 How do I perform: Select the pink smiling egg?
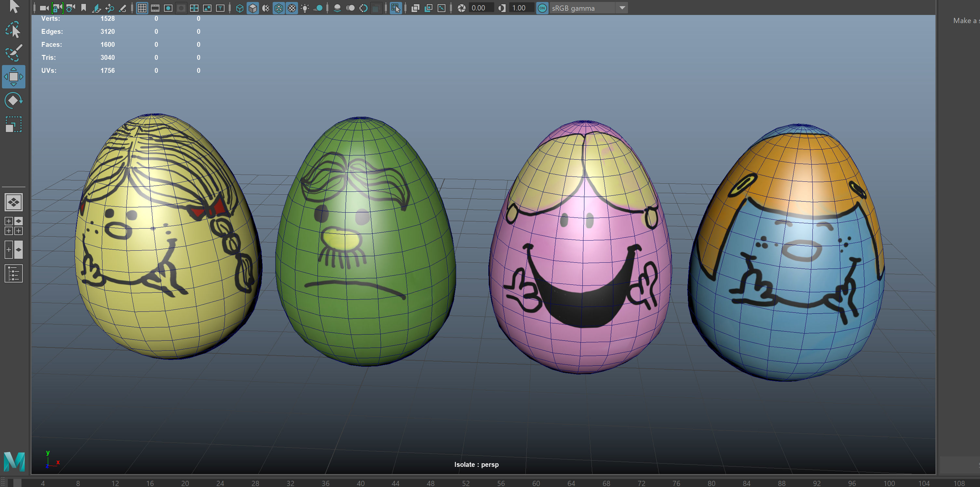point(580,247)
